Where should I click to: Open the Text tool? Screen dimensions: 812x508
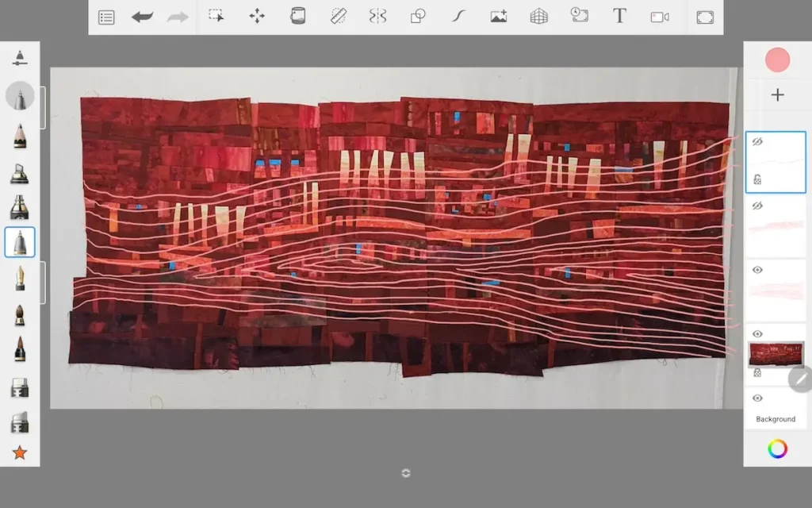pos(619,16)
